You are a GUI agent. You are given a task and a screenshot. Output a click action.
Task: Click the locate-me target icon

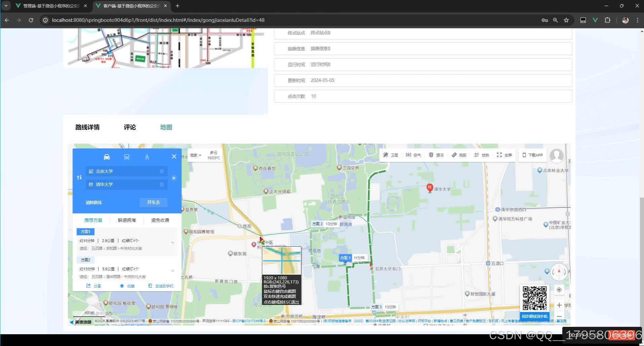(559, 290)
